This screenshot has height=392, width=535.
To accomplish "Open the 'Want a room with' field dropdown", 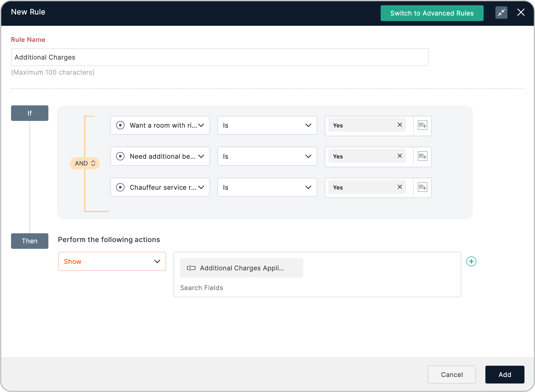I will (x=160, y=125).
